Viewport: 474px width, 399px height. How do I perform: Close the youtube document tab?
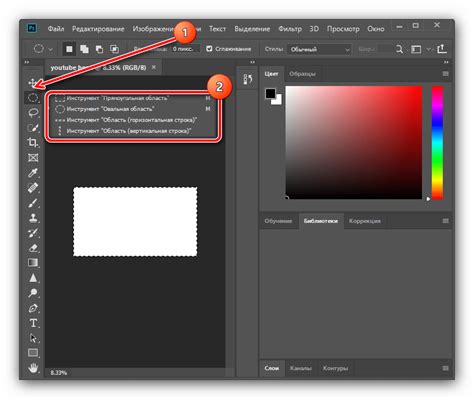(x=154, y=67)
